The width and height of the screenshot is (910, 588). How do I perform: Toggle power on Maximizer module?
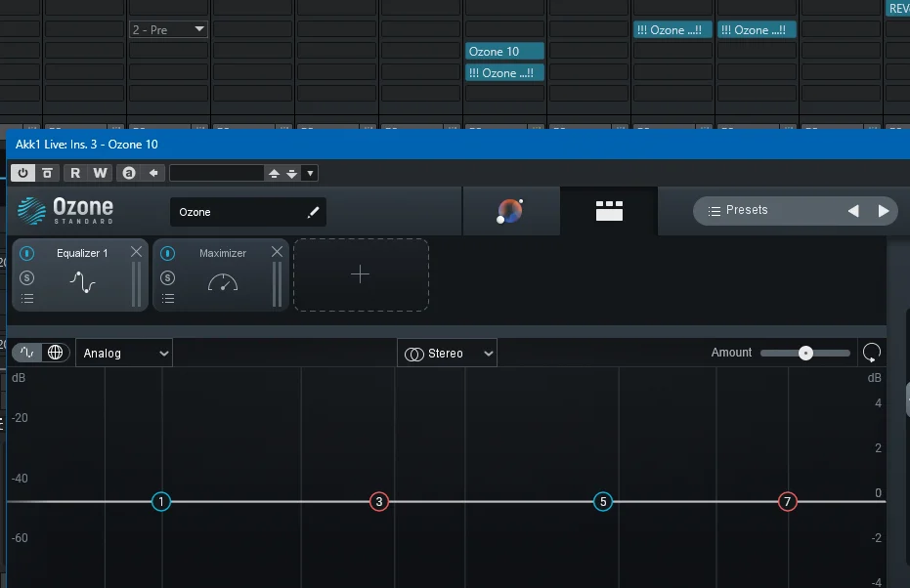168,253
